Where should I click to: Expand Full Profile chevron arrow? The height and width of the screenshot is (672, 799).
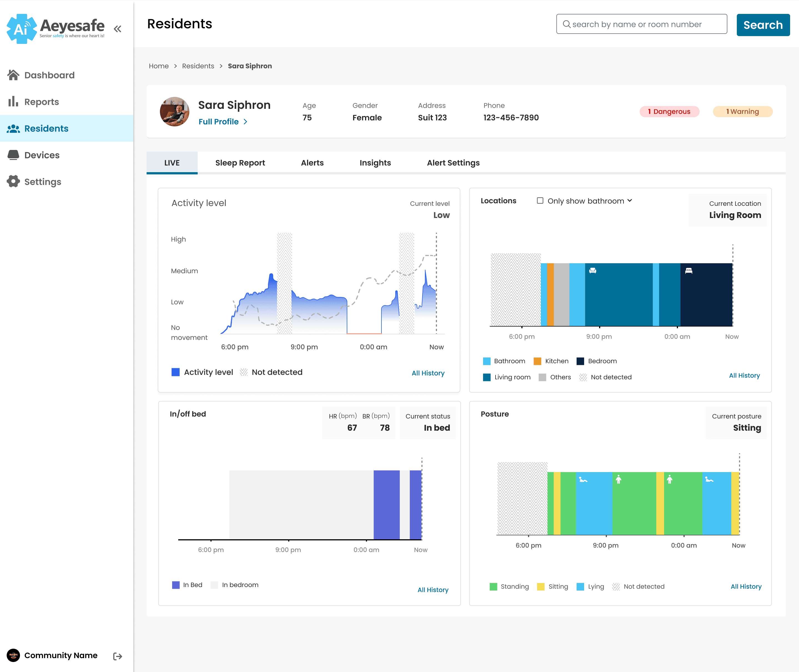pos(245,122)
